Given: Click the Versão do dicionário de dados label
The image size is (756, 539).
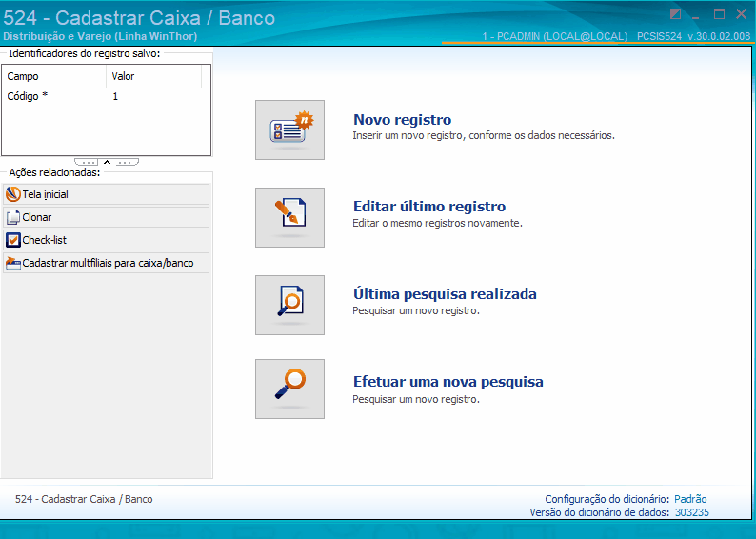Looking at the screenshot, I should coord(600,512).
